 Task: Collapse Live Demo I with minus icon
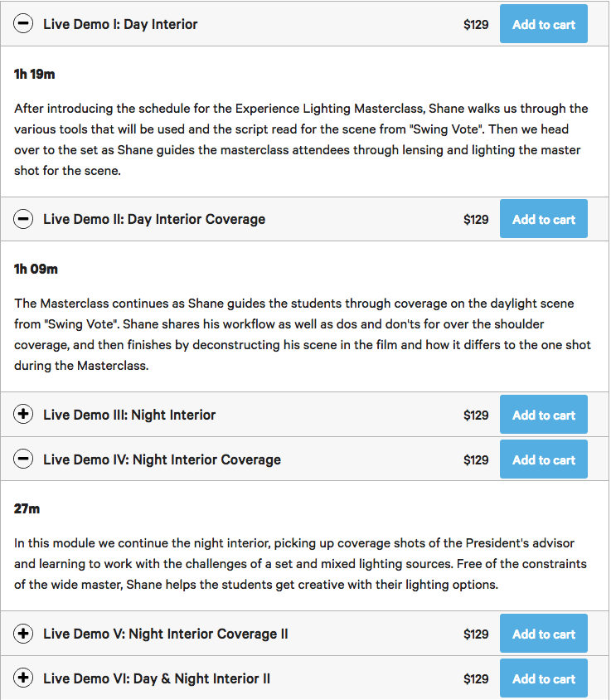[x=24, y=24]
